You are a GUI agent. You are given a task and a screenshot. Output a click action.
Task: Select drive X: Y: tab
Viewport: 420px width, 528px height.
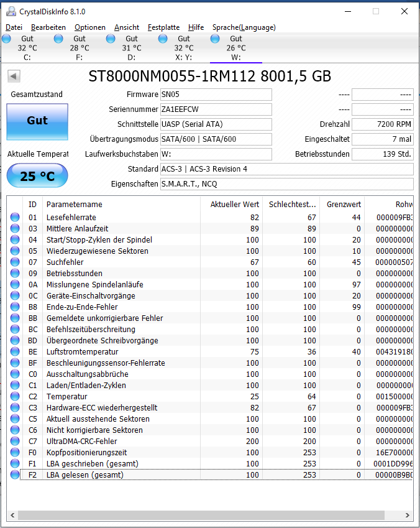183,48
